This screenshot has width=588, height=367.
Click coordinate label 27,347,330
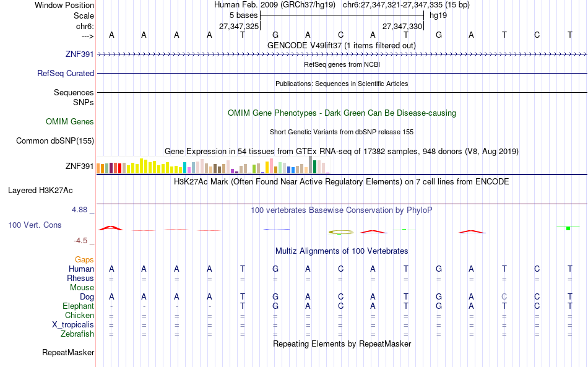(402, 26)
